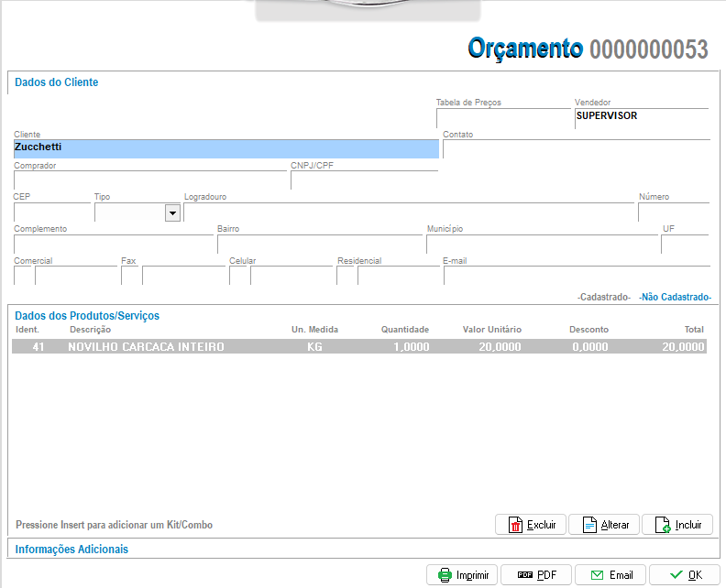Select the Cadastrado option
This screenshot has height=588, width=726.
click(604, 298)
